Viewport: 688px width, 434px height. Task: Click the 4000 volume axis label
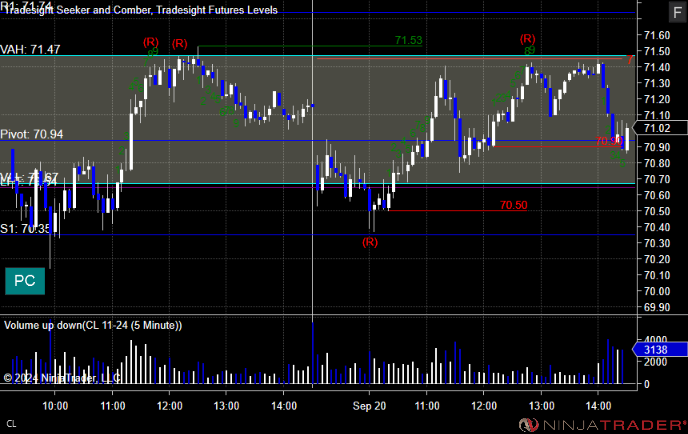[x=656, y=340]
